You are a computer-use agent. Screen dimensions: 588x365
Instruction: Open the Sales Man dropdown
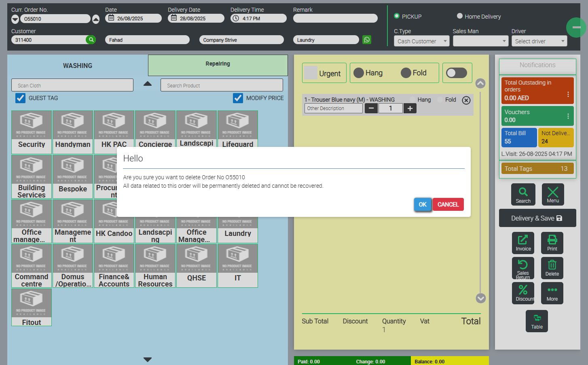click(480, 41)
